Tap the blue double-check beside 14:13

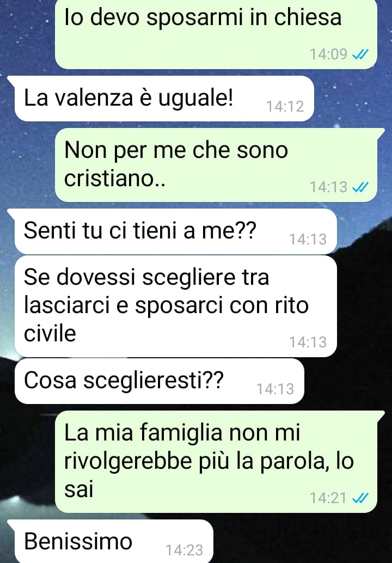click(x=361, y=187)
